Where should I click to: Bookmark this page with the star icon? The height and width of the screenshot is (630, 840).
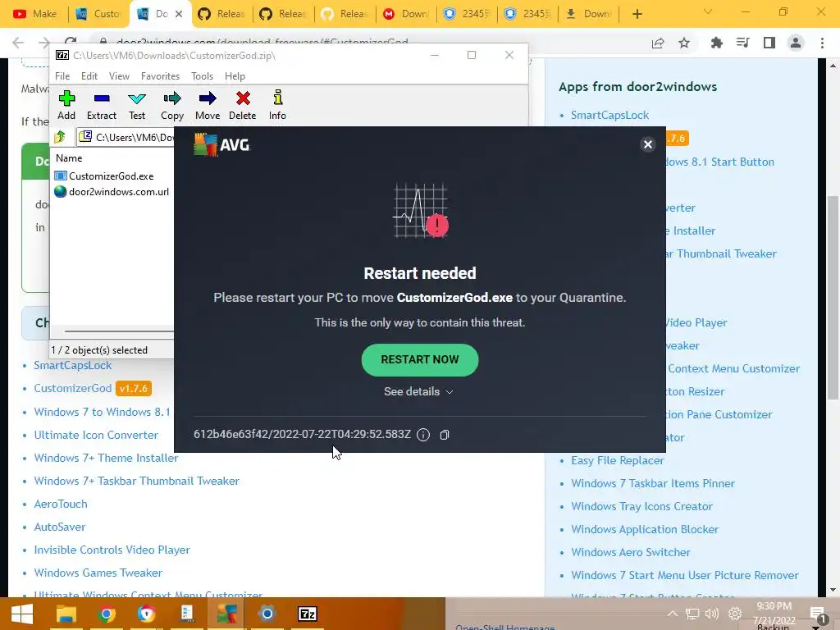pos(684,43)
